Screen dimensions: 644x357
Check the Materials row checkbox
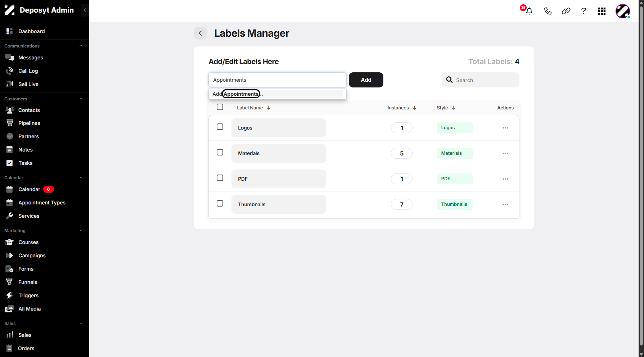(220, 152)
